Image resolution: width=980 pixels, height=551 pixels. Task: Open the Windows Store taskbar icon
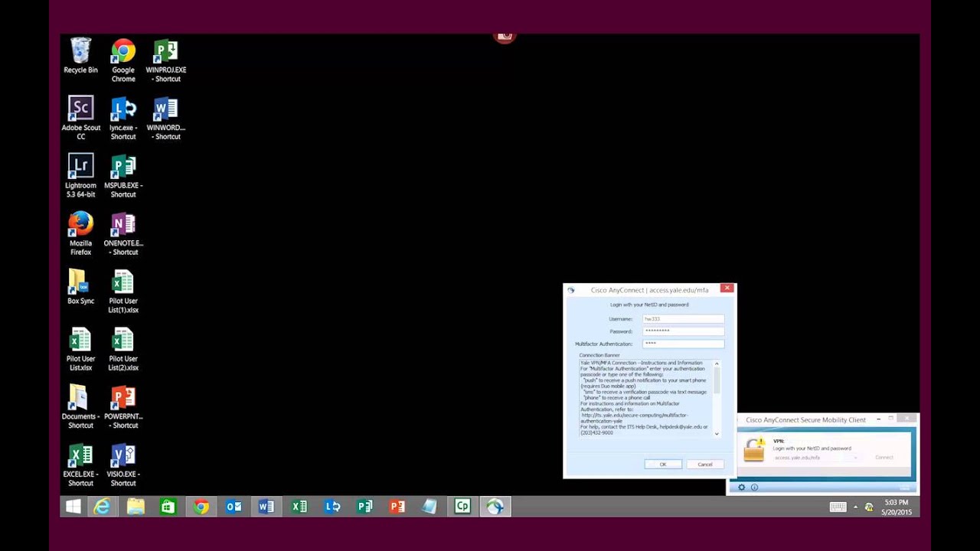(x=168, y=507)
